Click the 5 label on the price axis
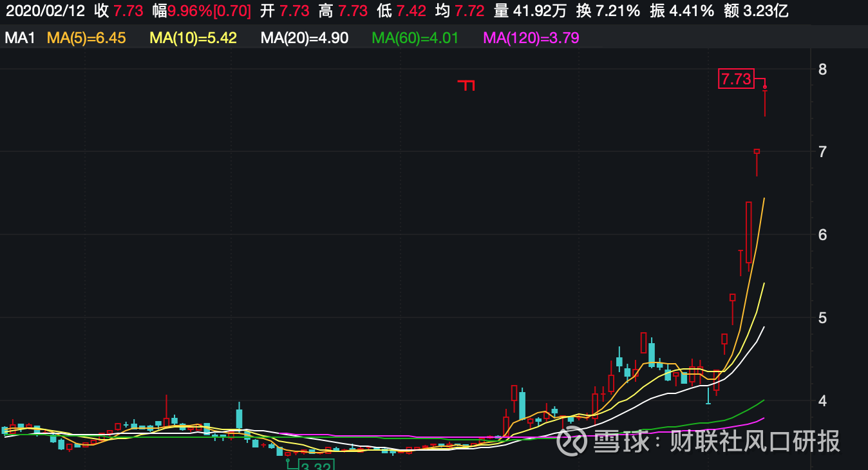The height and width of the screenshot is (470, 868). click(822, 317)
